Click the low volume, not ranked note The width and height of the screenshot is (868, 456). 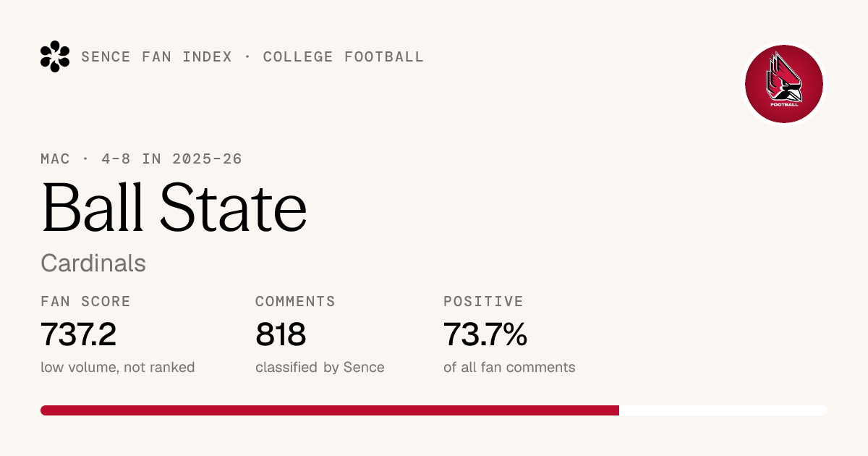(118, 367)
